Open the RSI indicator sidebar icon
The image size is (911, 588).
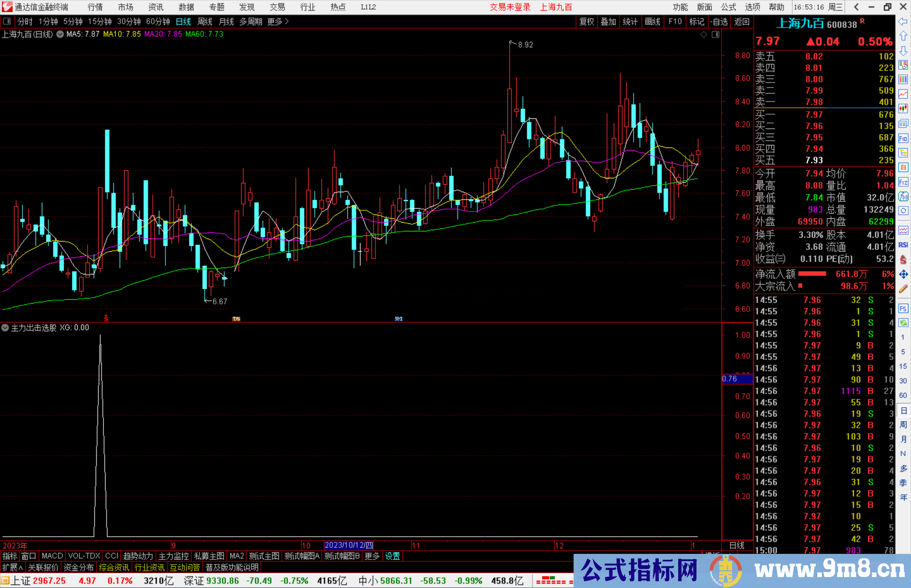click(903, 245)
